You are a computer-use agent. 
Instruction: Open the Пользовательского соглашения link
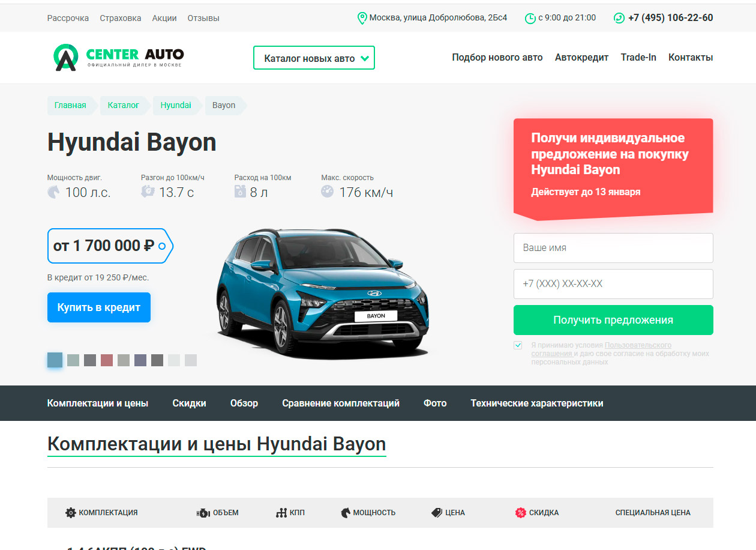(601, 349)
